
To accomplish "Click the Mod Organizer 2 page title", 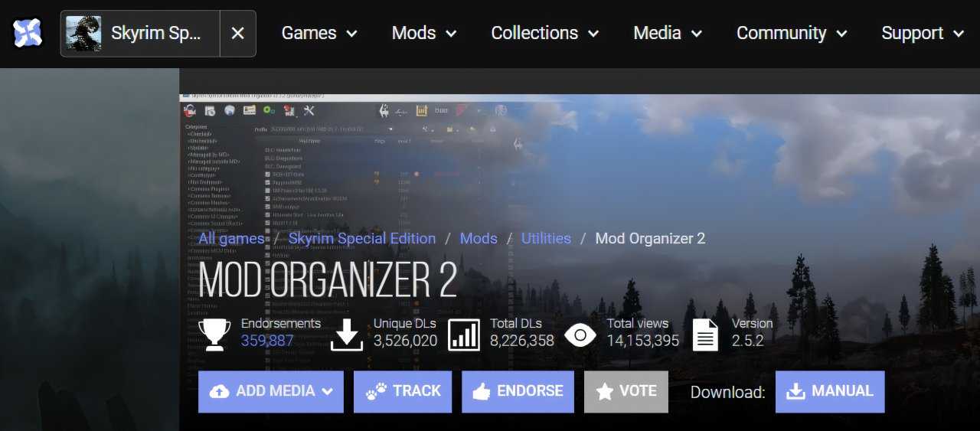I will 328,280.
